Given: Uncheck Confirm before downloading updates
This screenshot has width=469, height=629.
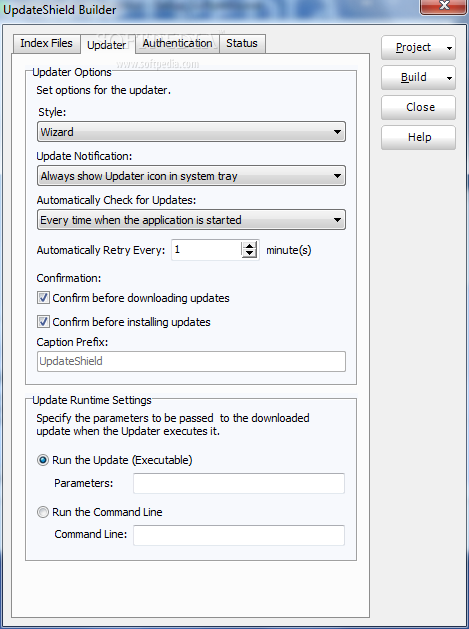Looking at the screenshot, I should 43,298.
